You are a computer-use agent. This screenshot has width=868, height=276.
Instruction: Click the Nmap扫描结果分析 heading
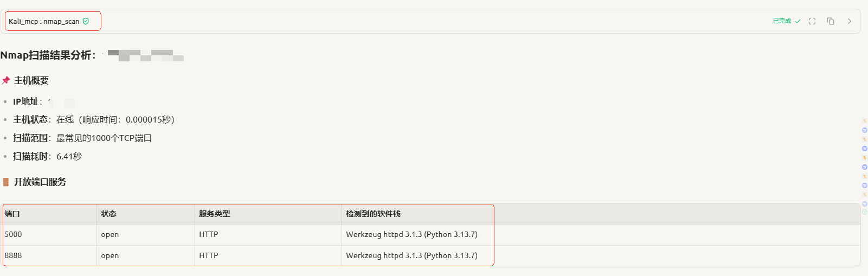(x=48, y=55)
